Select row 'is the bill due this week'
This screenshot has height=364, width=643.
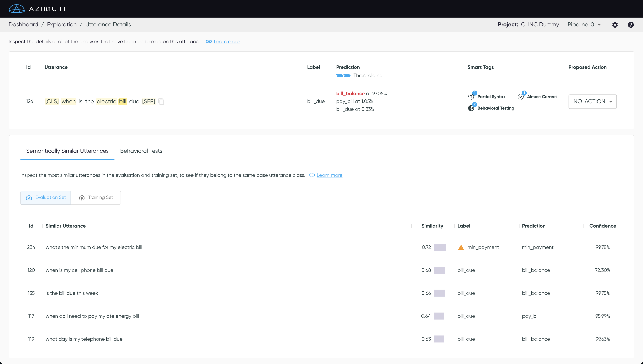(321, 293)
